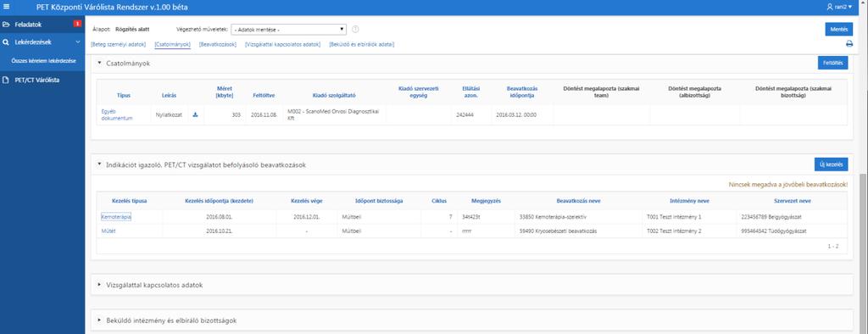Download the Nyilatkozat attachment

(195, 114)
